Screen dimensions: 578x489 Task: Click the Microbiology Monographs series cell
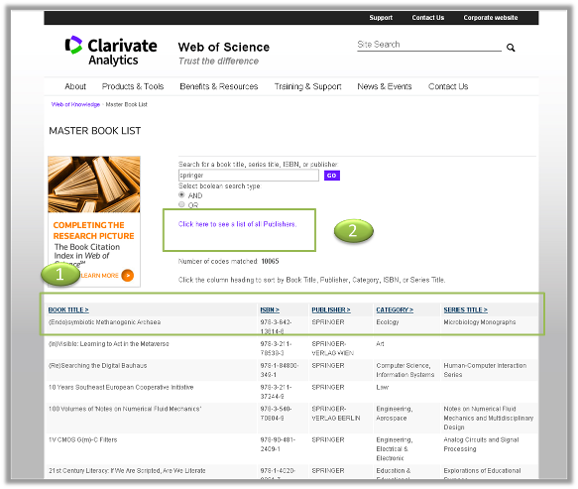point(480,322)
